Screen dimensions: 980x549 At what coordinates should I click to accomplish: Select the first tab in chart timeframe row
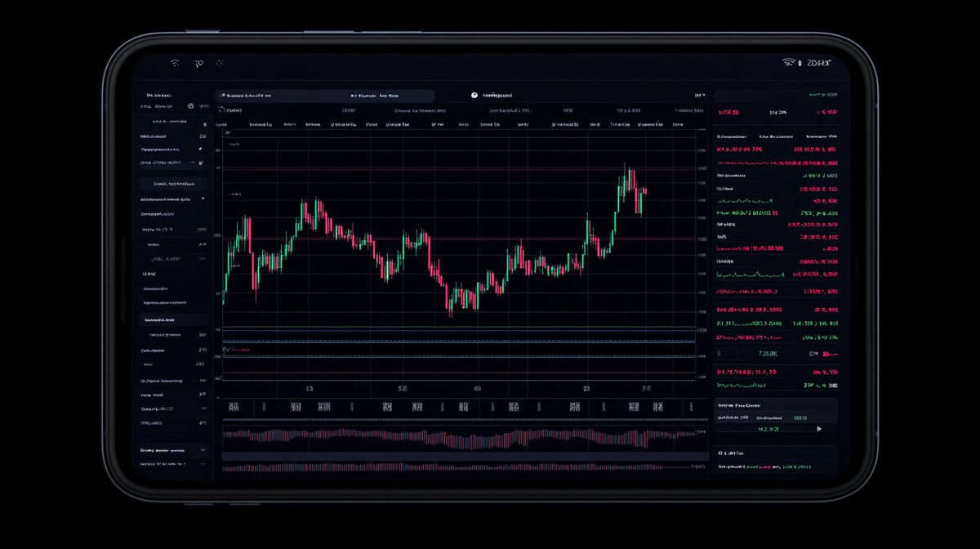[220, 125]
